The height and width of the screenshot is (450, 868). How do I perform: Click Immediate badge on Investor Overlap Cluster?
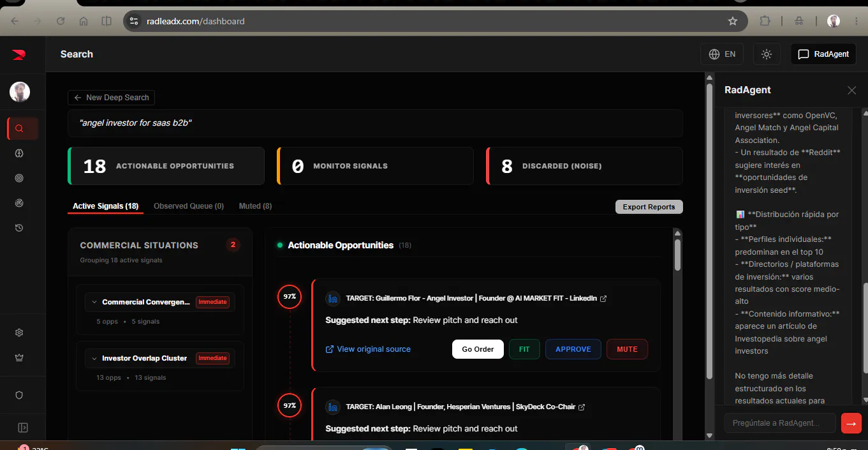point(212,358)
